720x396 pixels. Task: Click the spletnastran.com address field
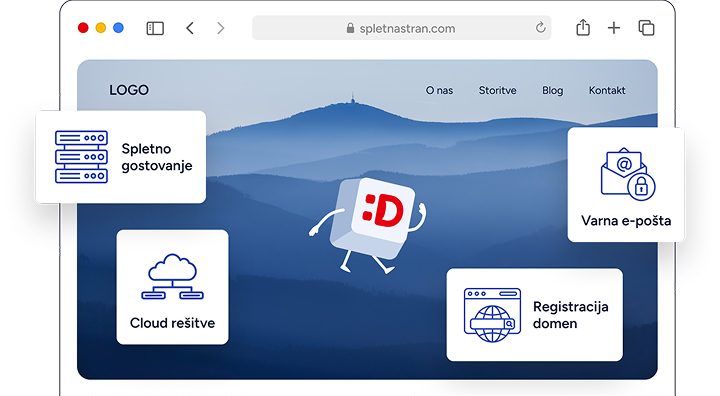[x=401, y=28]
